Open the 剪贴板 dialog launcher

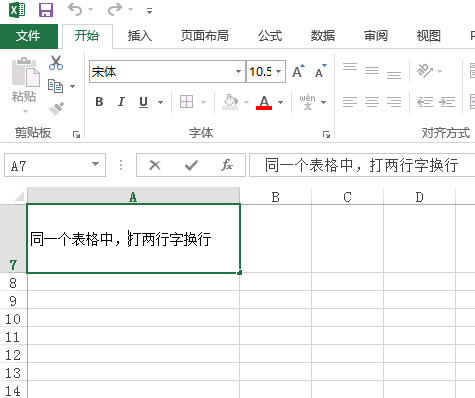[76, 134]
